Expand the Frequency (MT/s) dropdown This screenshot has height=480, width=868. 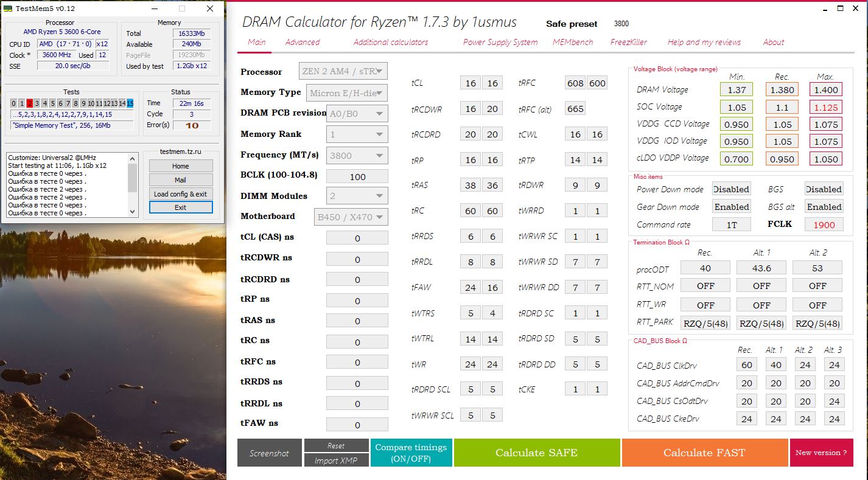tap(357, 155)
